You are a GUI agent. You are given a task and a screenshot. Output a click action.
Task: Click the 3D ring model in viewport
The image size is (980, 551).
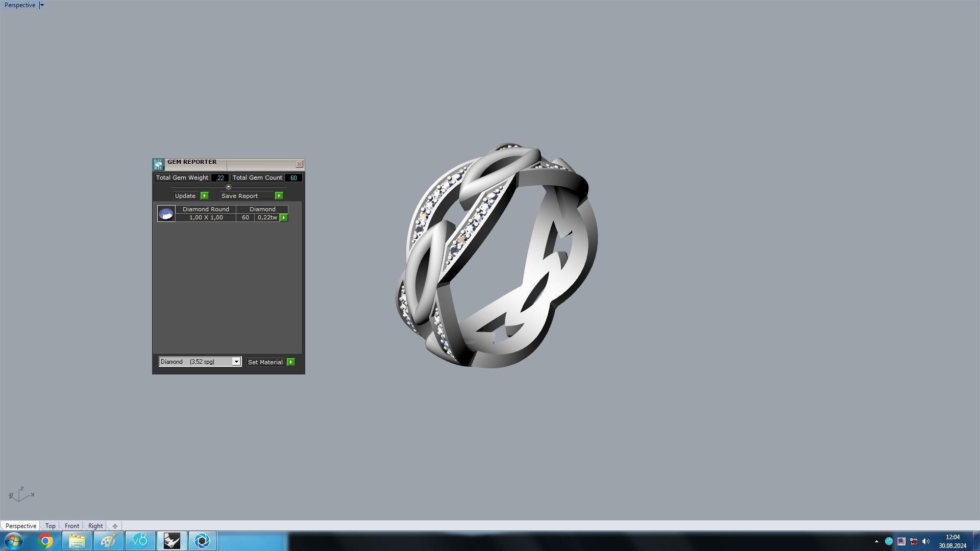(x=497, y=255)
